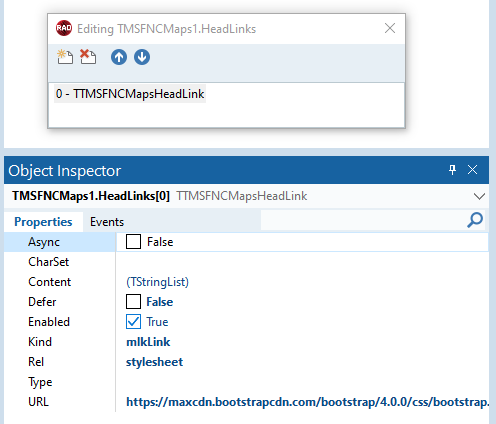The width and height of the screenshot is (496, 424).
Task: Switch to the Properties tab
Action: click(43, 222)
